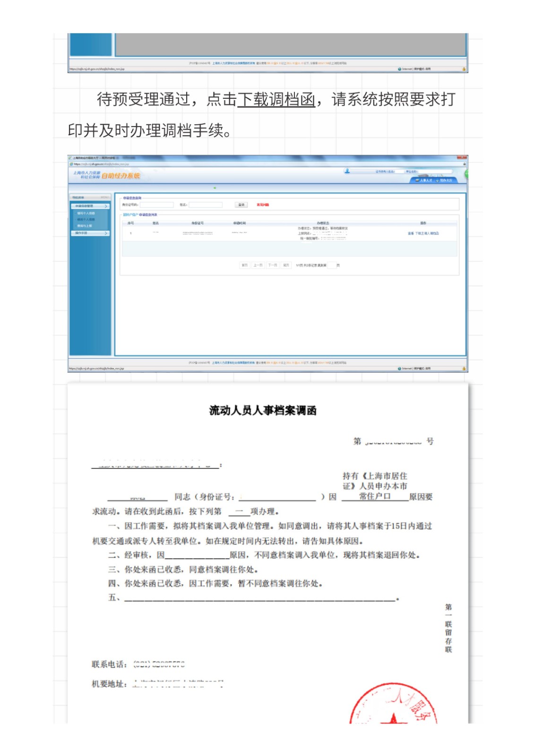Click the 联系电话 label on the form
Image resolution: width=534 pixels, height=756 pixels.
click(x=109, y=664)
